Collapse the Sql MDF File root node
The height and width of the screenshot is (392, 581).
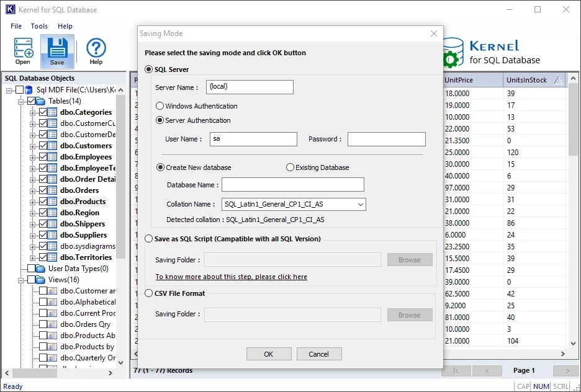tap(9, 91)
